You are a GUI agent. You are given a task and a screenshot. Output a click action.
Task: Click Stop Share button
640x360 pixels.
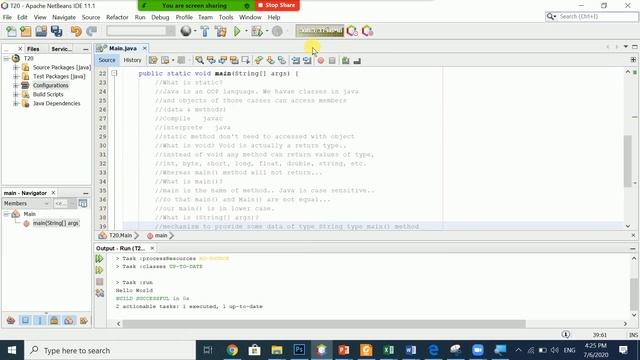(x=277, y=5)
